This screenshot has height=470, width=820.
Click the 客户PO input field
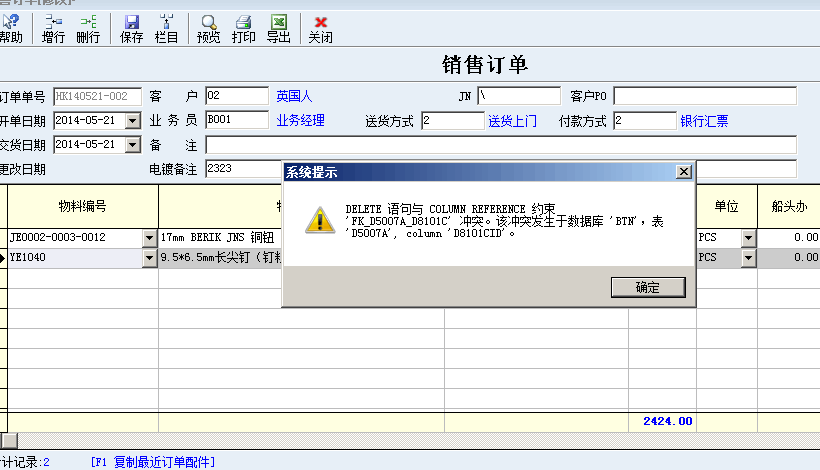(705, 96)
